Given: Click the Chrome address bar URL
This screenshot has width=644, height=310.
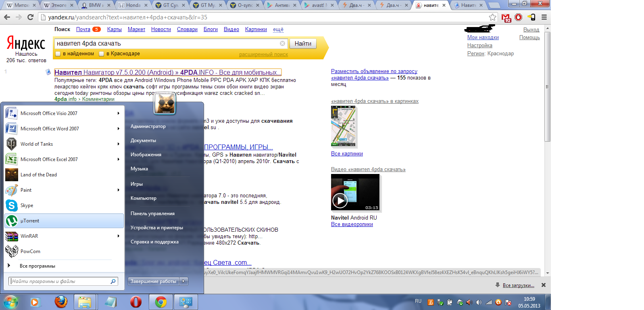Looking at the screenshot, I should point(128,17).
